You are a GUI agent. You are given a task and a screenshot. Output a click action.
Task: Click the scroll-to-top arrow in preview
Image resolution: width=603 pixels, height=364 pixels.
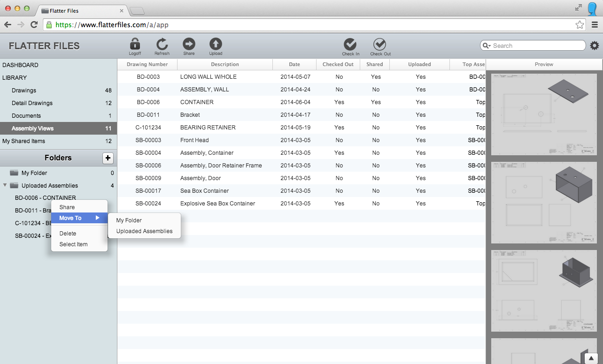pos(592,358)
